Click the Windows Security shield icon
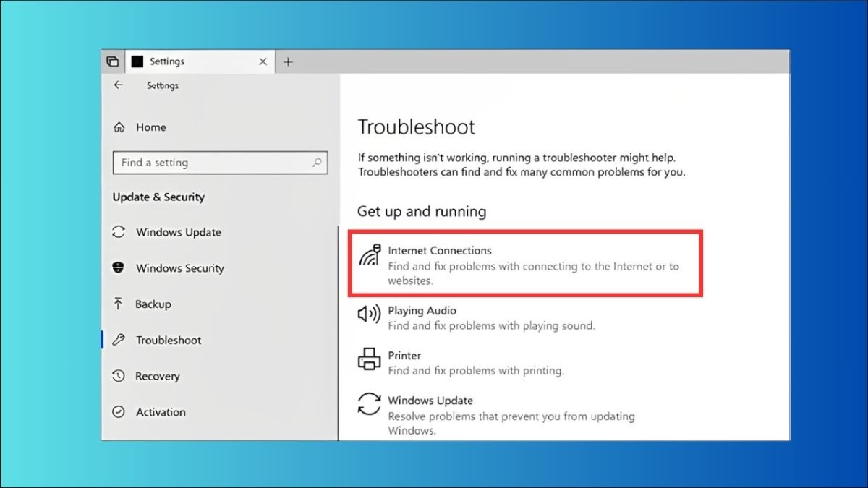Screen dimensions: 868x488 pyautogui.click(x=119, y=268)
